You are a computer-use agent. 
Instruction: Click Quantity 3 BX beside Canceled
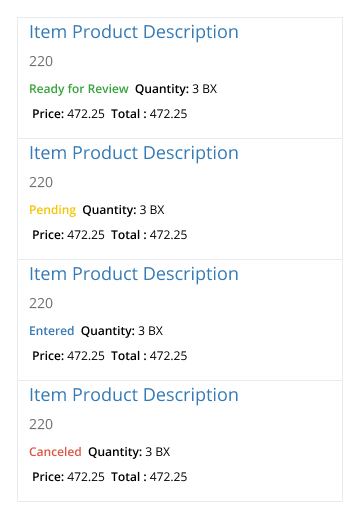(x=129, y=452)
